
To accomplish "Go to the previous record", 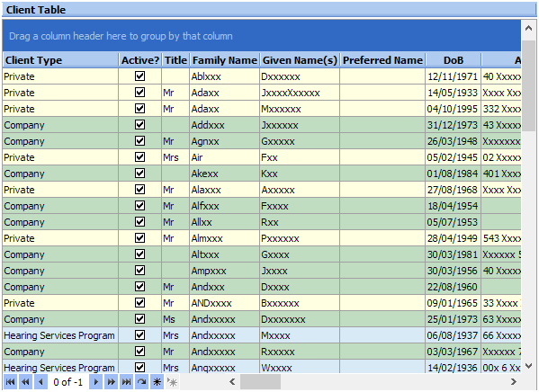I will click(40, 382).
